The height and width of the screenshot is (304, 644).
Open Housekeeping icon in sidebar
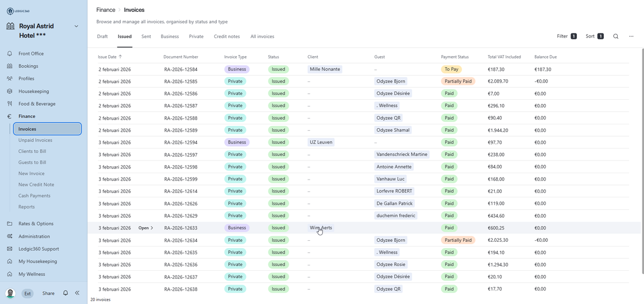click(x=10, y=91)
